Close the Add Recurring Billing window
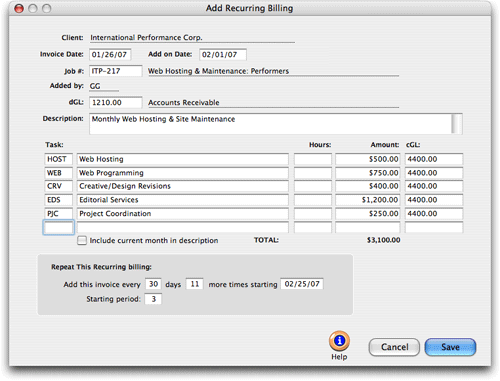Viewport: 500px width, 381px height. 19,8
